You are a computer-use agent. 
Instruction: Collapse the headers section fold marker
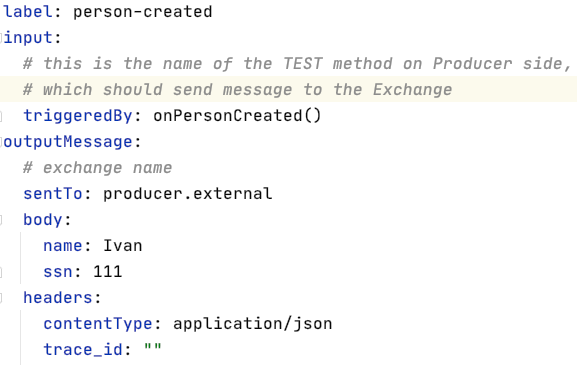[1, 298]
